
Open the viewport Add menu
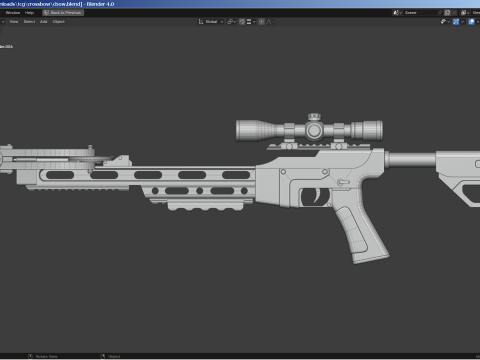pyautogui.click(x=44, y=22)
